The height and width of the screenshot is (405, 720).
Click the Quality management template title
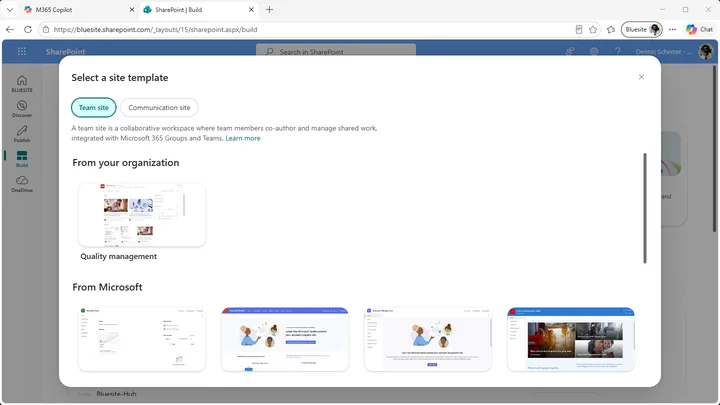pyautogui.click(x=118, y=256)
